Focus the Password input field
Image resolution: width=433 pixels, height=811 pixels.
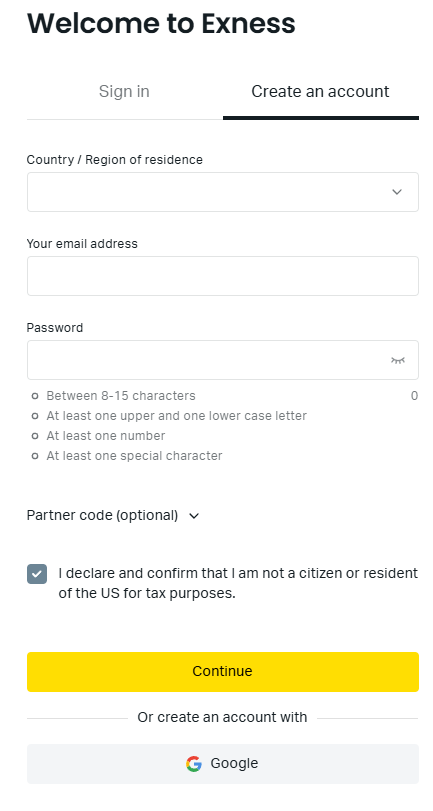click(222, 360)
